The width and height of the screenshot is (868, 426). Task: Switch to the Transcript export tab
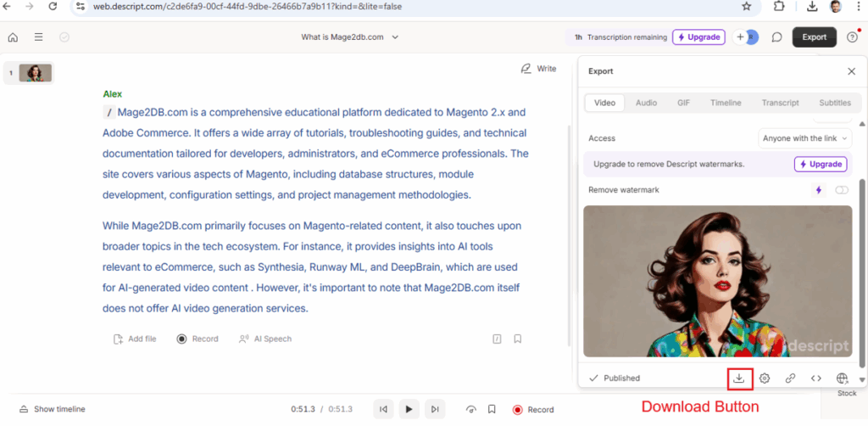coord(780,103)
